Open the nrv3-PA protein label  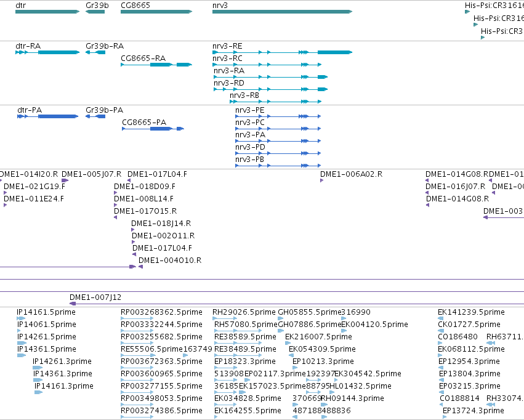coord(250,135)
